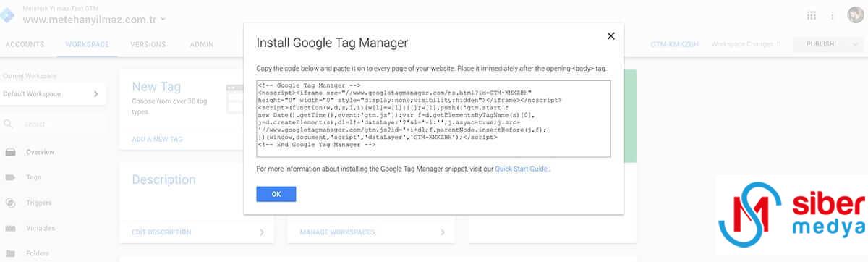The height and width of the screenshot is (262, 868).
Task: Select the Folders icon in sidebar
Action: click(10, 253)
